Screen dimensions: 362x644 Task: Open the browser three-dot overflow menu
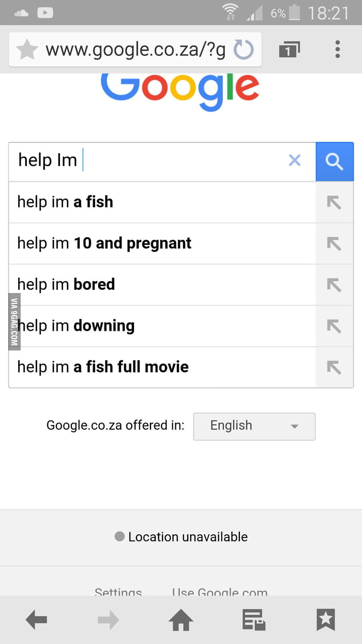click(337, 50)
